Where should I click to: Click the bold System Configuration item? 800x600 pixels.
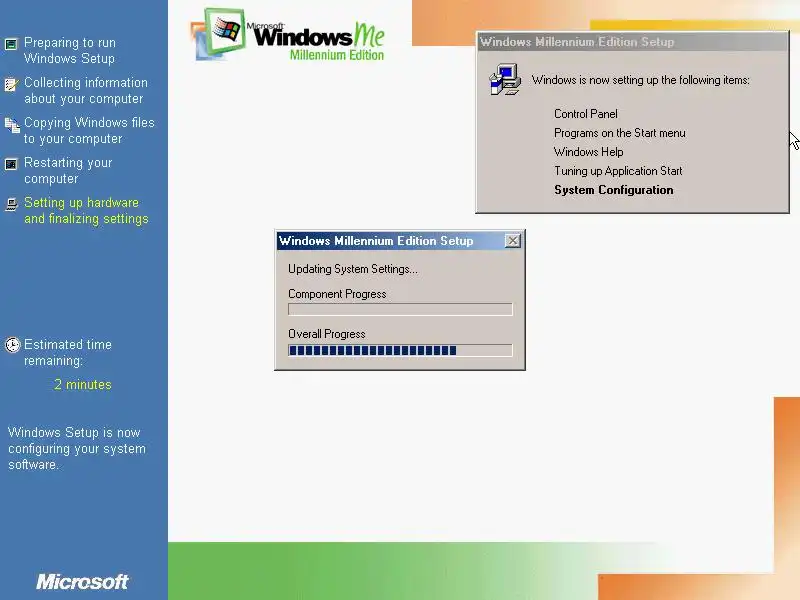613,190
